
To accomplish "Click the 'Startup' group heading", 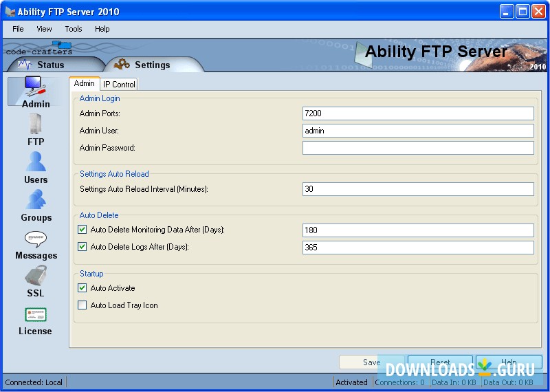I will tap(91, 274).
